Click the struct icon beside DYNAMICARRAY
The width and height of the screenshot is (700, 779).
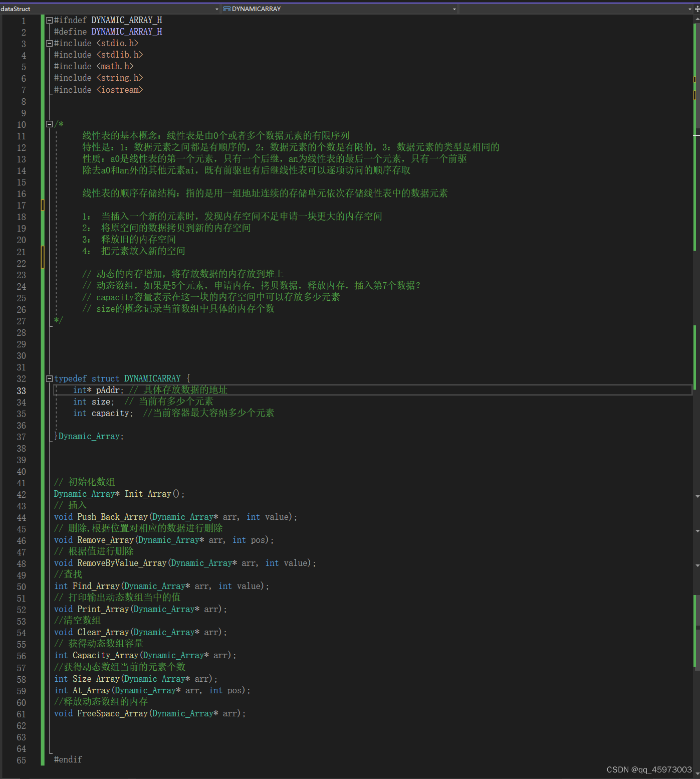(x=226, y=9)
